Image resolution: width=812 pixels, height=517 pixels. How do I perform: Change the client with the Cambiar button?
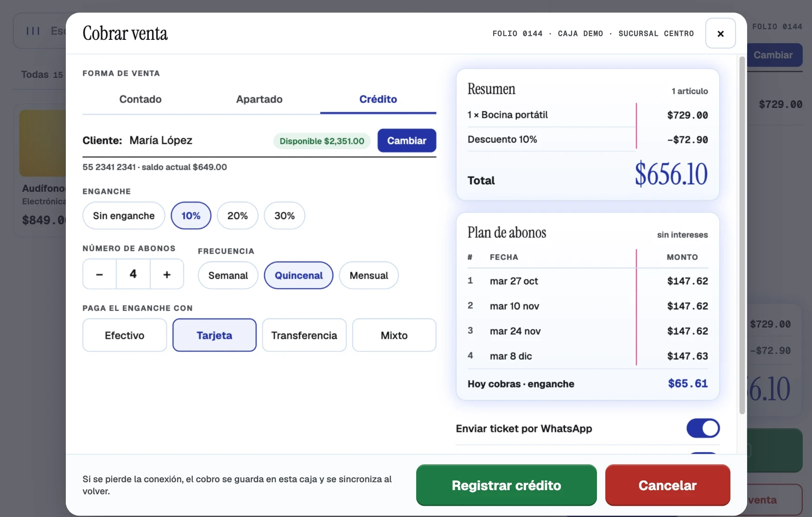point(406,140)
